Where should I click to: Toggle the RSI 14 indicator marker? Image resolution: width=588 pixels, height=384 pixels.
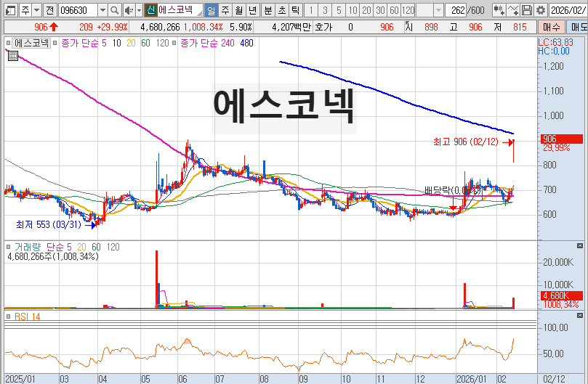click(x=8, y=316)
